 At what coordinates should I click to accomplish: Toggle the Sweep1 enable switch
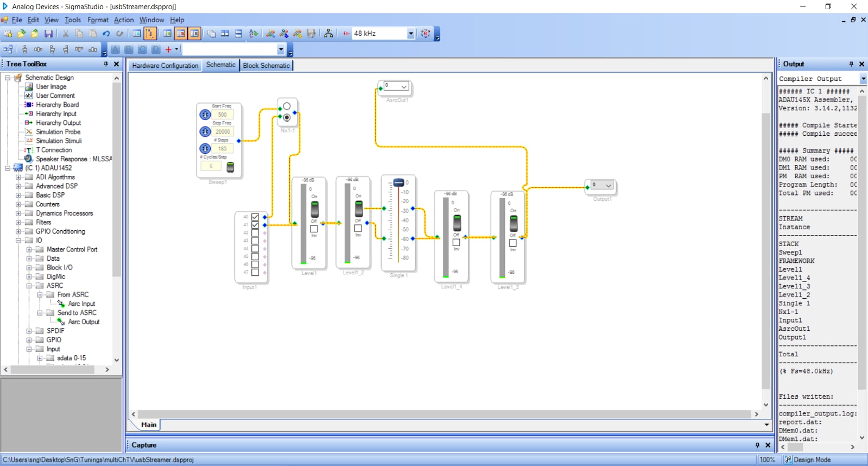230,167
